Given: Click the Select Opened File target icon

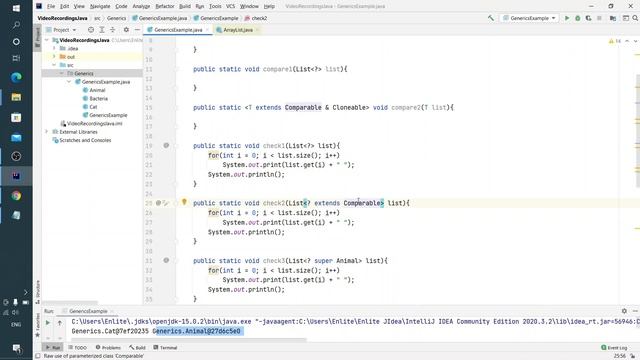Looking at the screenshot, I should click(x=91, y=30).
